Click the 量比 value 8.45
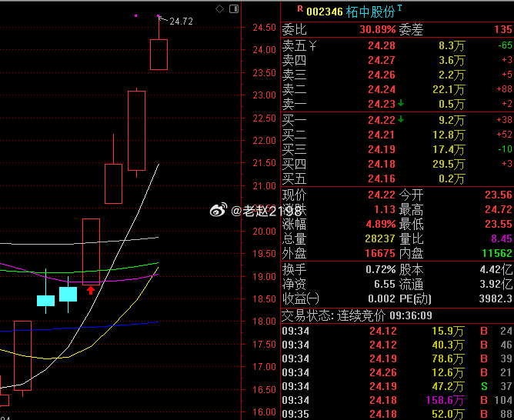Image resolution: width=514 pixels, height=420 pixels. 502,238
